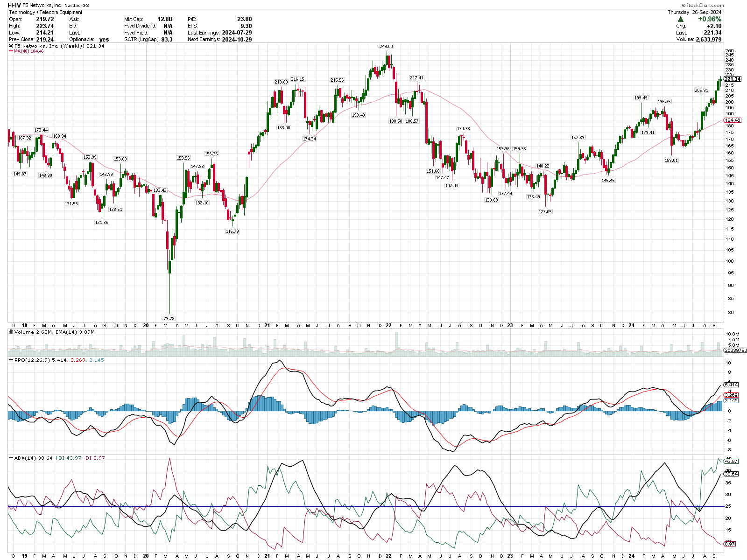This screenshot has height=560, width=747.
Task: Click the 3.269 PPO signal axis tag
Action: 732,395
